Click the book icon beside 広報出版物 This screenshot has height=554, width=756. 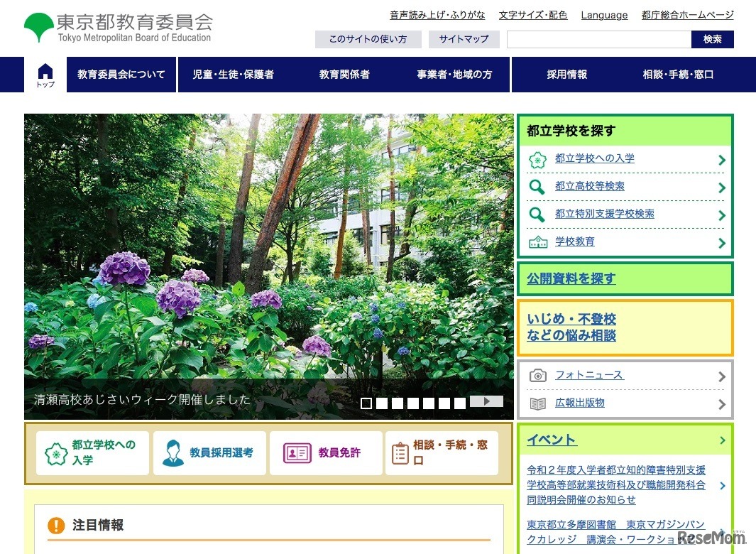(538, 403)
